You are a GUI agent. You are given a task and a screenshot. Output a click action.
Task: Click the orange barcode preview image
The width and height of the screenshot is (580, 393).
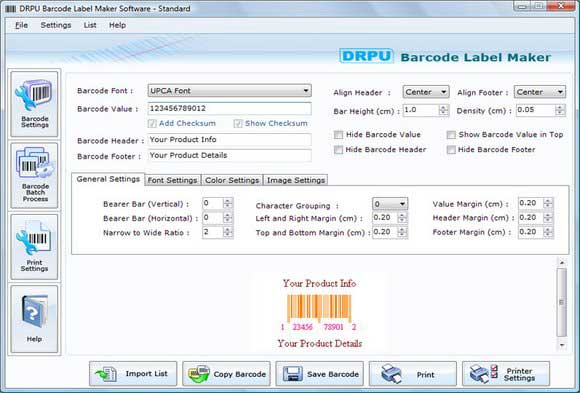319,308
